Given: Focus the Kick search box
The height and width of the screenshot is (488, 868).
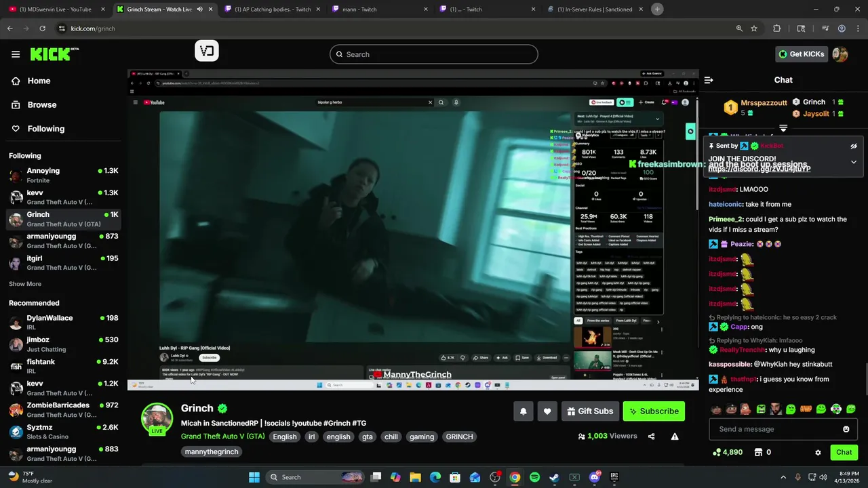Looking at the screenshot, I should tap(434, 54).
